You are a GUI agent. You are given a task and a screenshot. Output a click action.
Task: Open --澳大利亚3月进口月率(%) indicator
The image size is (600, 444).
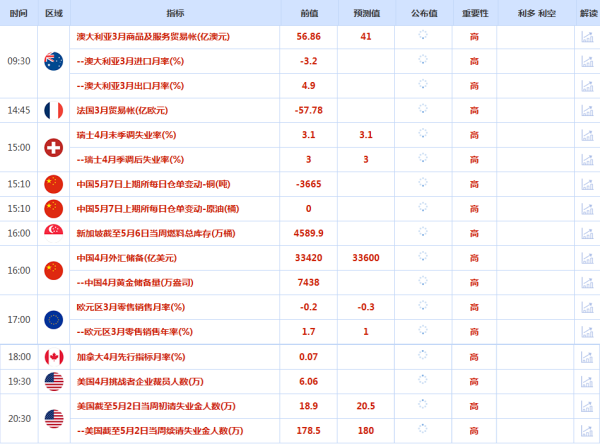[130, 61]
